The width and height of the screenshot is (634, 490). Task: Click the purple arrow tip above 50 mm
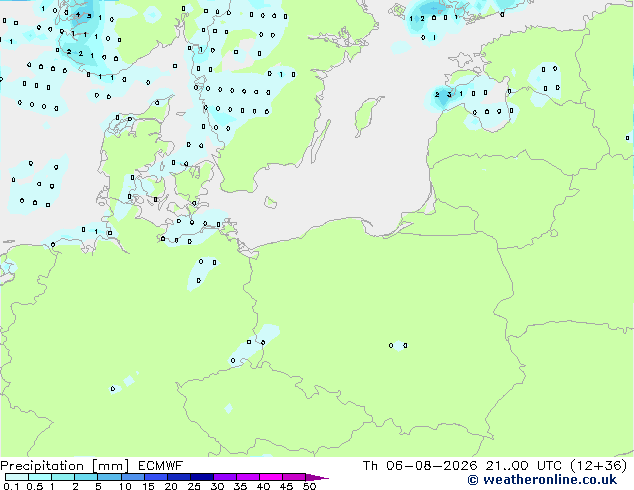pos(317,477)
